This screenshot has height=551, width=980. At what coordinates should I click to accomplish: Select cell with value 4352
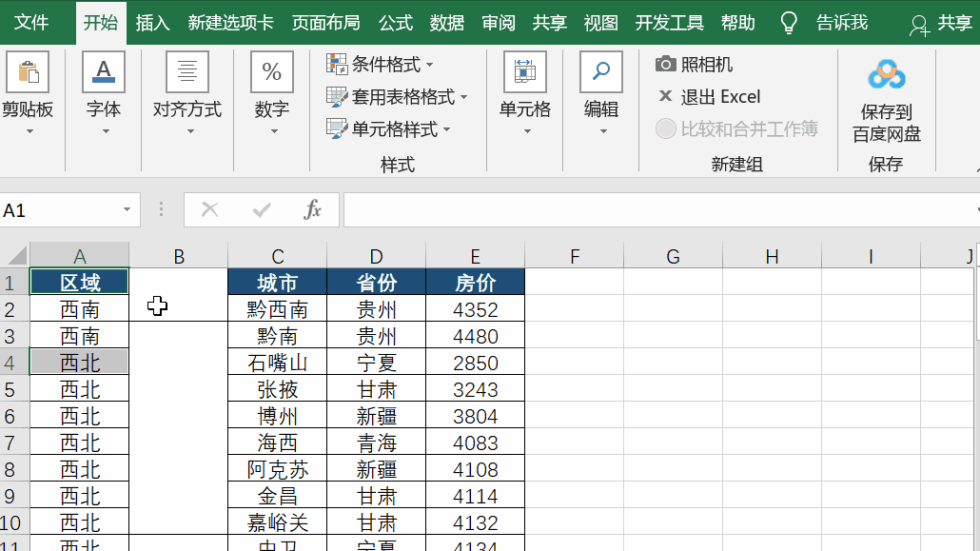pos(475,309)
